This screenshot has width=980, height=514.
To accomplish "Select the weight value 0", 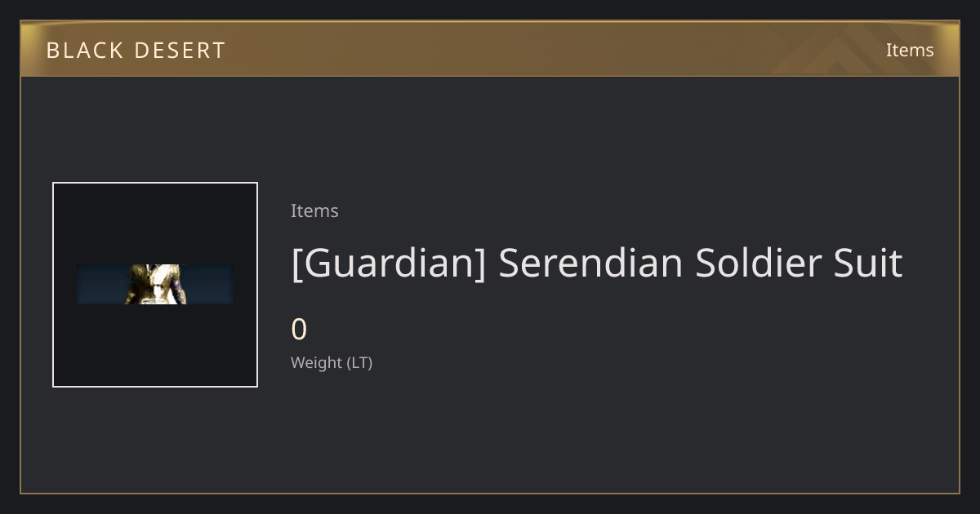I will point(299,330).
